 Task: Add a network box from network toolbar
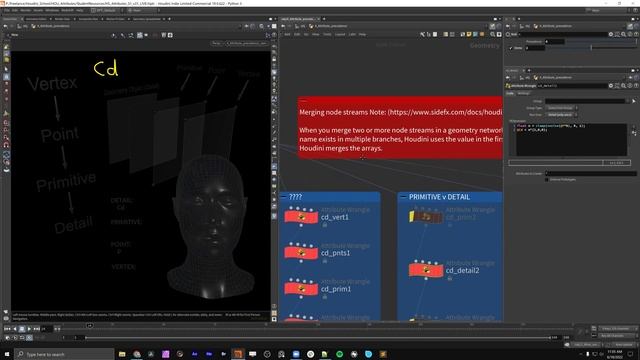tap(476, 34)
